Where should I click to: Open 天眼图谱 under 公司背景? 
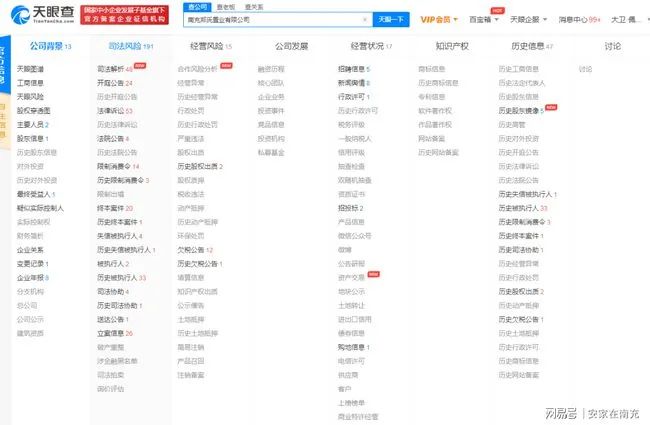click(30, 69)
